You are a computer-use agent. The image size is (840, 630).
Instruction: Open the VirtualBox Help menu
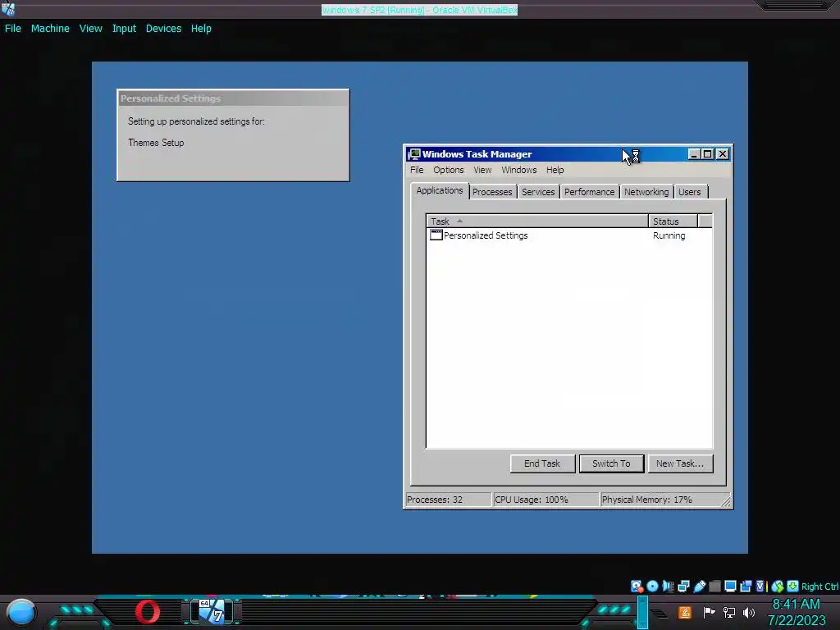coord(201,29)
